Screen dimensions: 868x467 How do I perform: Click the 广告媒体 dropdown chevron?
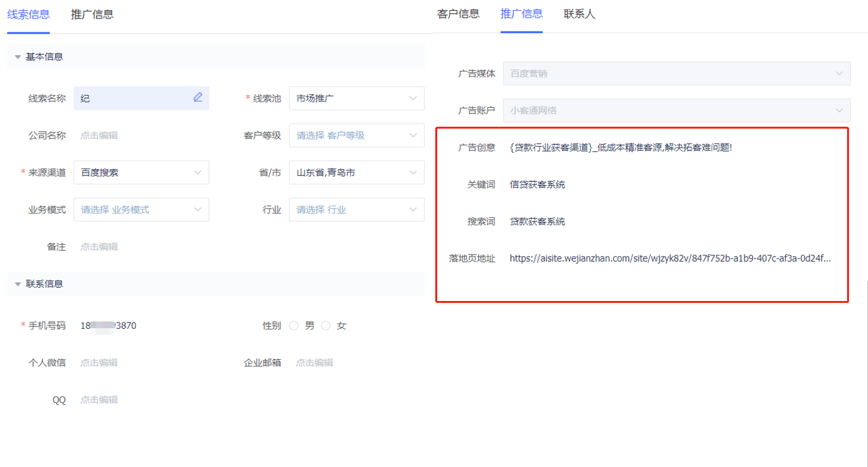coord(839,74)
